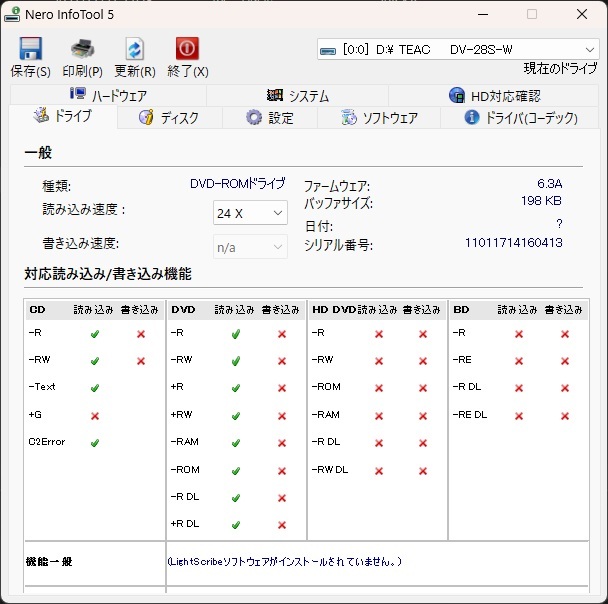Click the buffer size value 198 KB
This screenshot has height=604, width=608.
(x=541, y=200)
